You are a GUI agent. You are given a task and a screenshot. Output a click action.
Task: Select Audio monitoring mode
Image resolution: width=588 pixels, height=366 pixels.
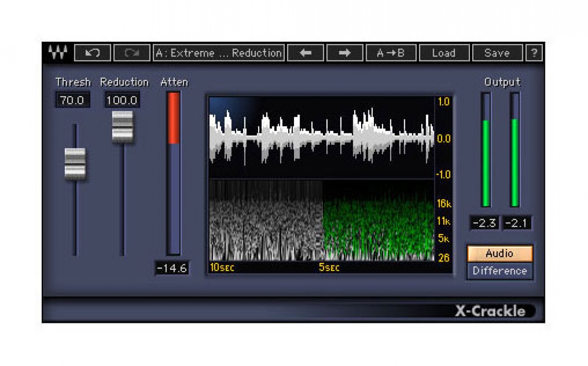[x=500, y=254]
